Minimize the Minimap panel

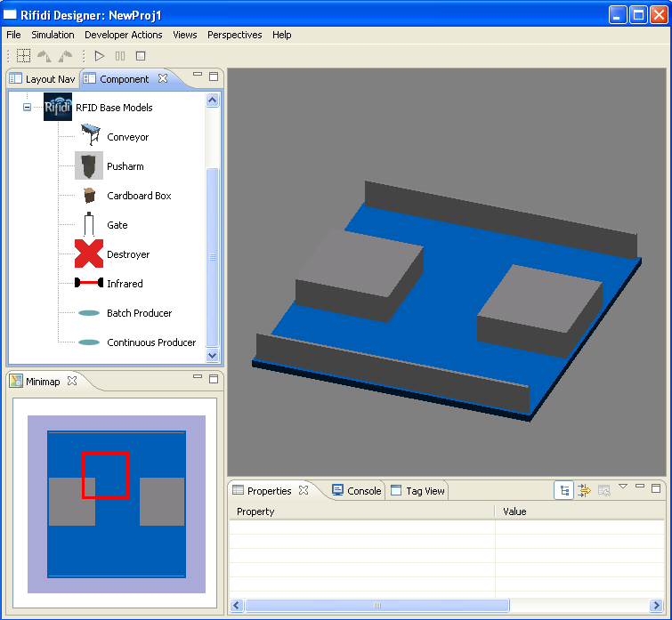click(198, 376)
